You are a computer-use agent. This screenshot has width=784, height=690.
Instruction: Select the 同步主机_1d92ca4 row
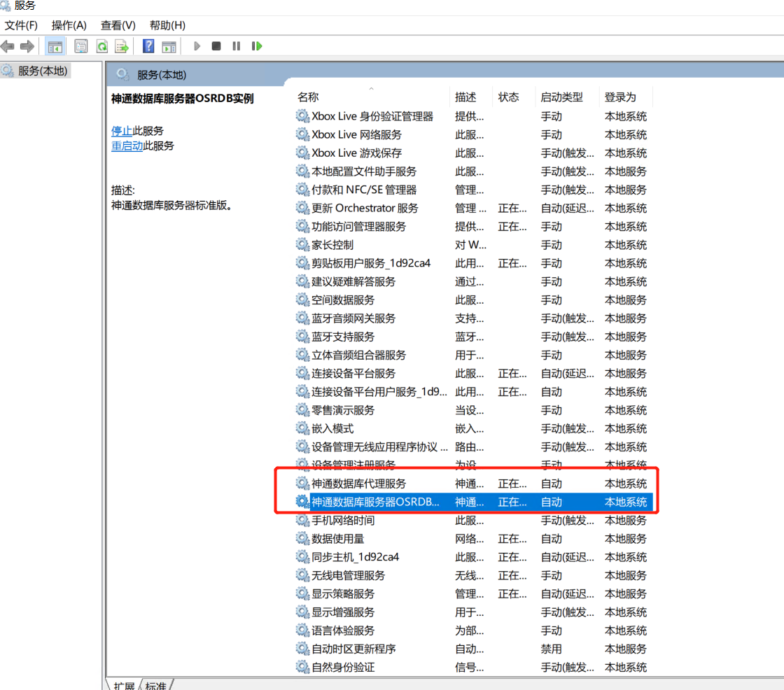click(473, 557)
